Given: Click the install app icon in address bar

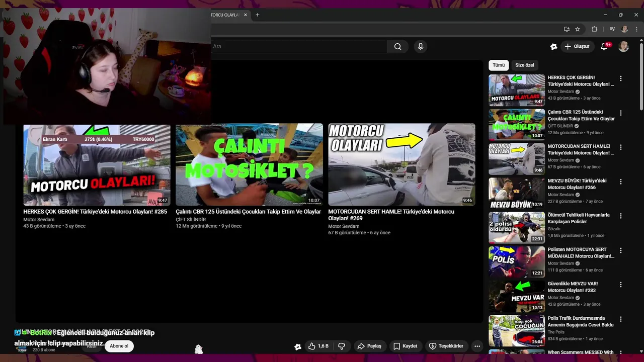Looking at the screenshot, I should [x=567, y=29].
